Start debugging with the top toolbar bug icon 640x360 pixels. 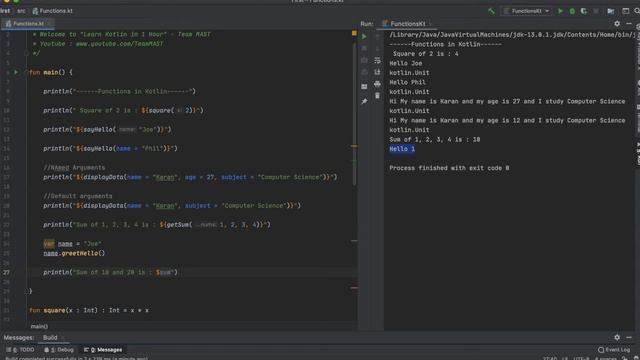point(572,11)
